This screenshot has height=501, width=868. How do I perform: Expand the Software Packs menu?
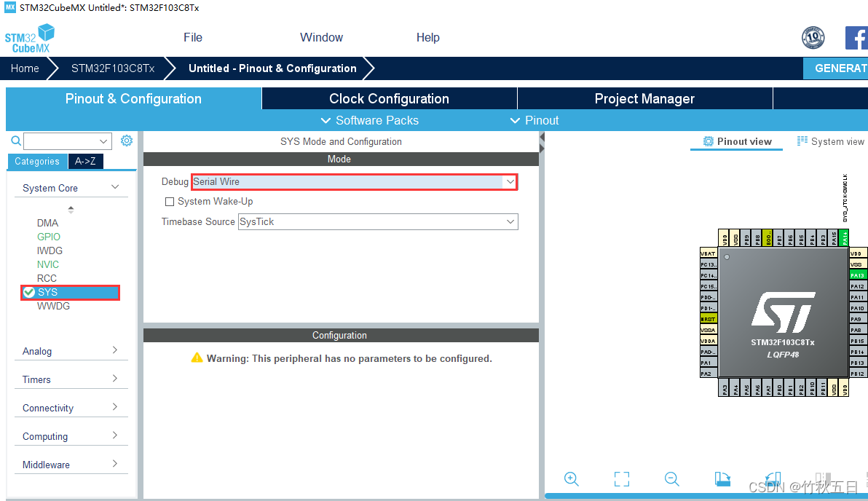click(370, 120)
